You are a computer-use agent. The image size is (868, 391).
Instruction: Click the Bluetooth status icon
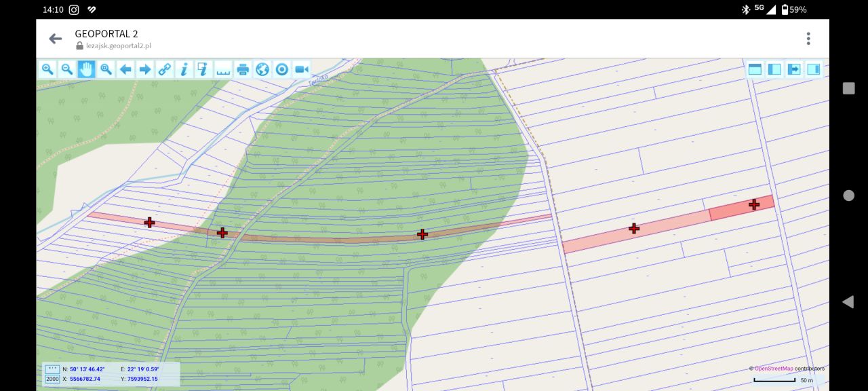[745, 10]
